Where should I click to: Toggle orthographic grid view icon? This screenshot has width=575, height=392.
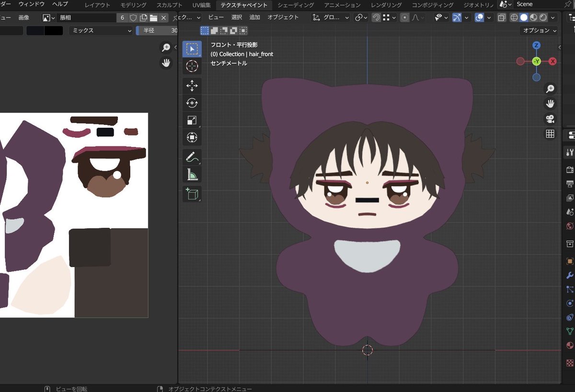(x=550, y=134)
